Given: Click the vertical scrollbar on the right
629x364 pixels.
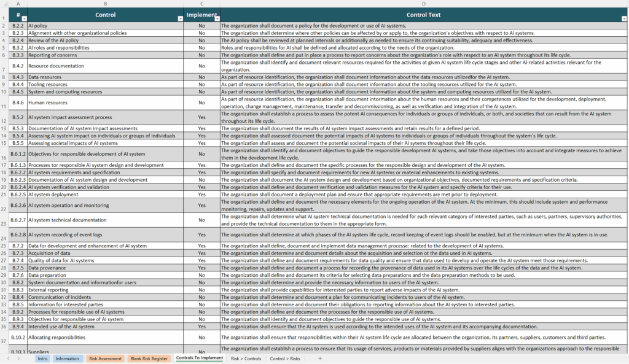Looking at the screenshot, I should [x=627, y=184].
